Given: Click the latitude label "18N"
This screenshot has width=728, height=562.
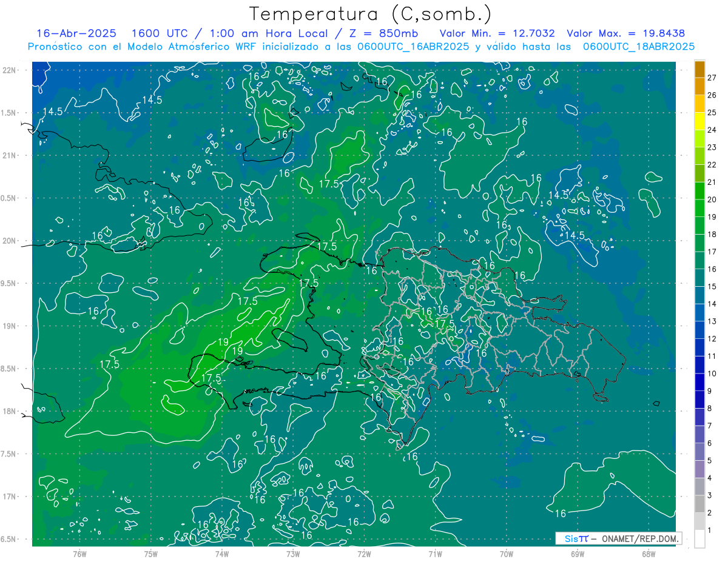Looking at the screenshot, I should [9, 412].
